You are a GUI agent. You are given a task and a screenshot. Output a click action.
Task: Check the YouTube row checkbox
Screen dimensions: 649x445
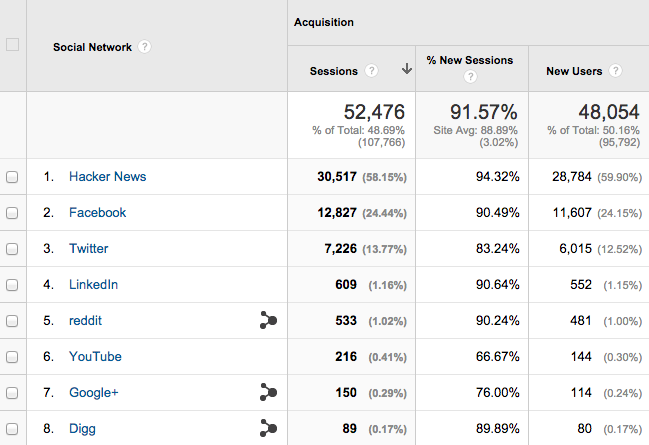coord(12,357)
